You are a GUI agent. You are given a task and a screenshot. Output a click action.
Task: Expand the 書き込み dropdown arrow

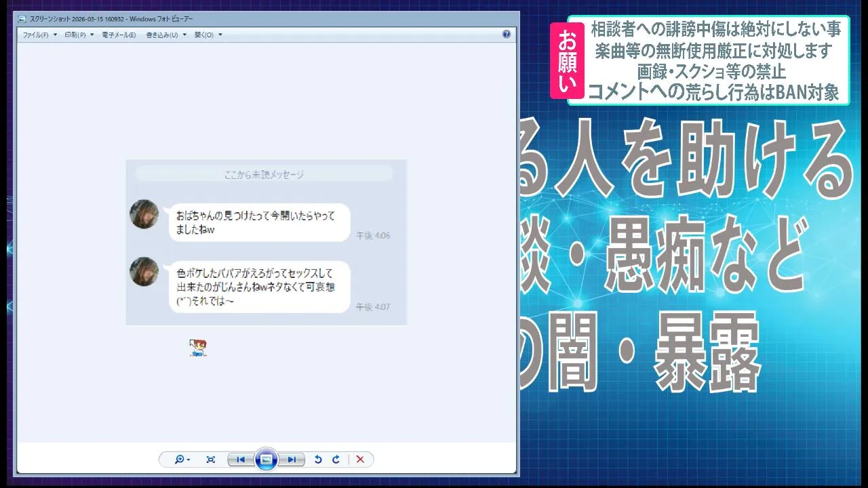(x=184, y=35)
